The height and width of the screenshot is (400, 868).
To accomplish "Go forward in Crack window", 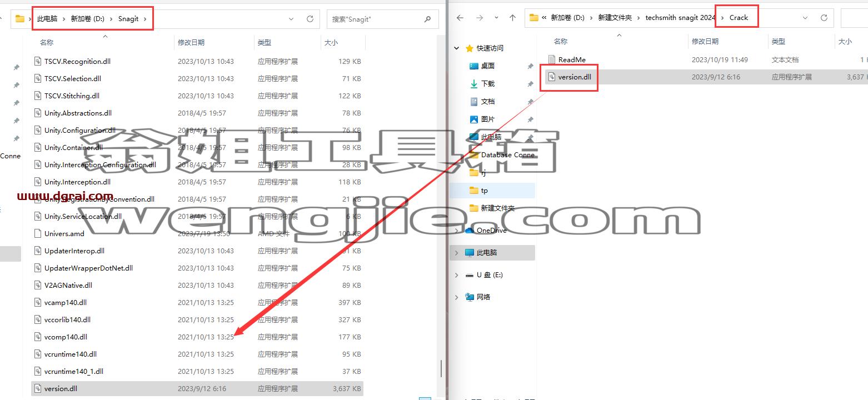I will (x=479, y=18).
